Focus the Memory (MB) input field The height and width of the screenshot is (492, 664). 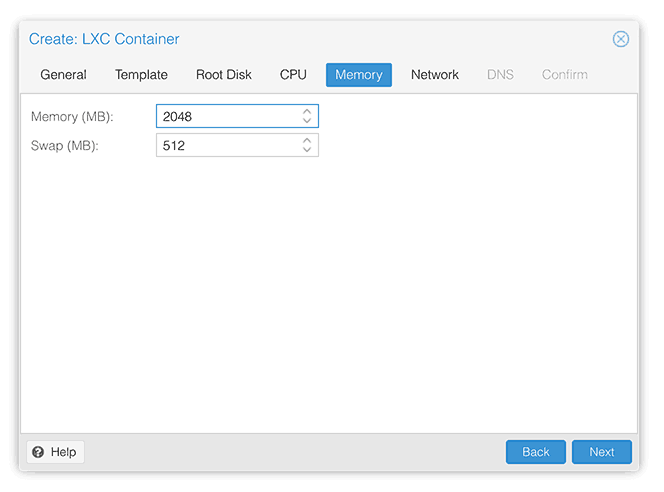[229, 116]
